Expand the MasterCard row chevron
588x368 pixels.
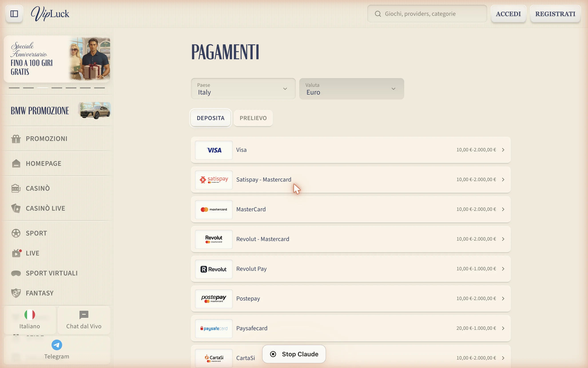pos(503,209)
